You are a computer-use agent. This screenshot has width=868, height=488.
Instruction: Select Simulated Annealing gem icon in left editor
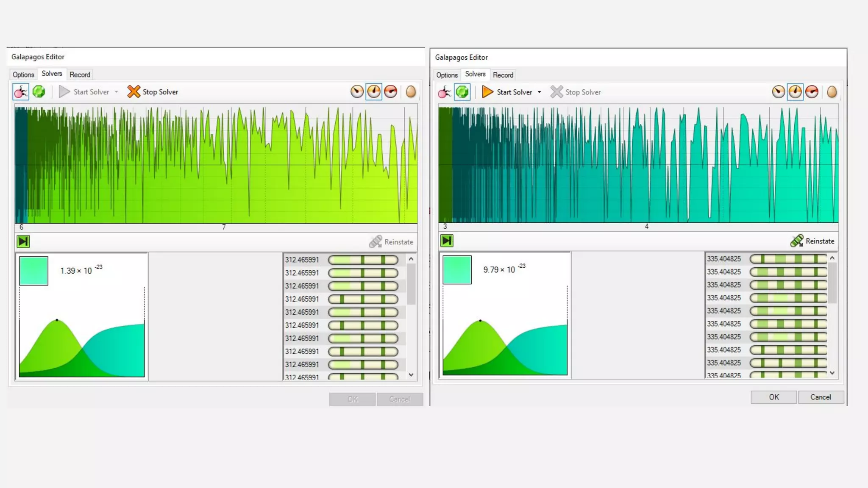pos(39,92)
